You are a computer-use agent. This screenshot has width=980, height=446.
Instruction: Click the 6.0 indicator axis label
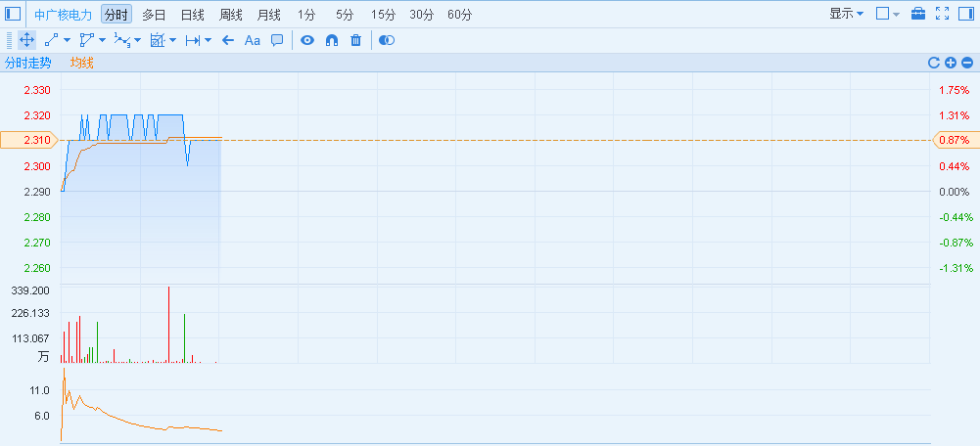point(41,416)
